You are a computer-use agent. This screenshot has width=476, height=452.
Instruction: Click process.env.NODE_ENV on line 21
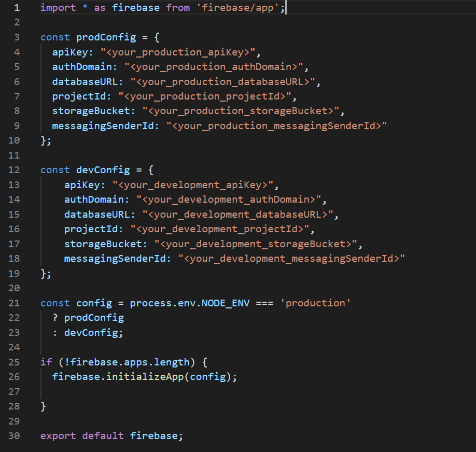(x=190, y=303)
